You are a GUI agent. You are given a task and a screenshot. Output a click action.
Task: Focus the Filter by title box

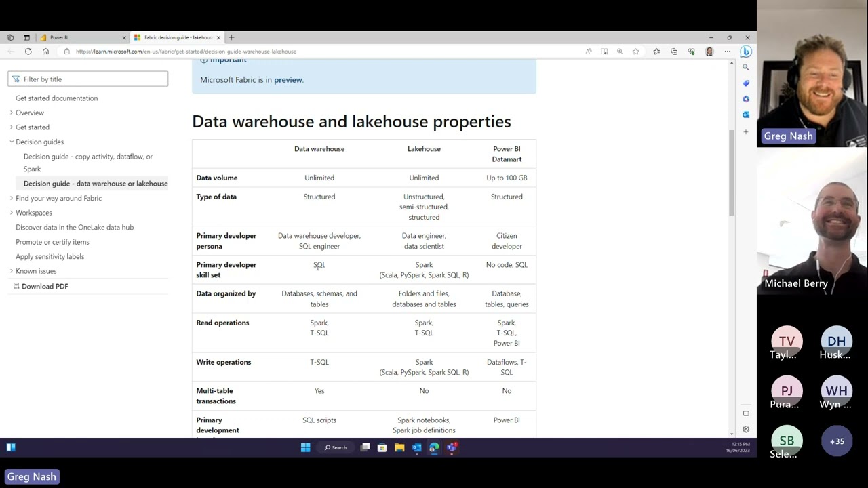point(88,79)
